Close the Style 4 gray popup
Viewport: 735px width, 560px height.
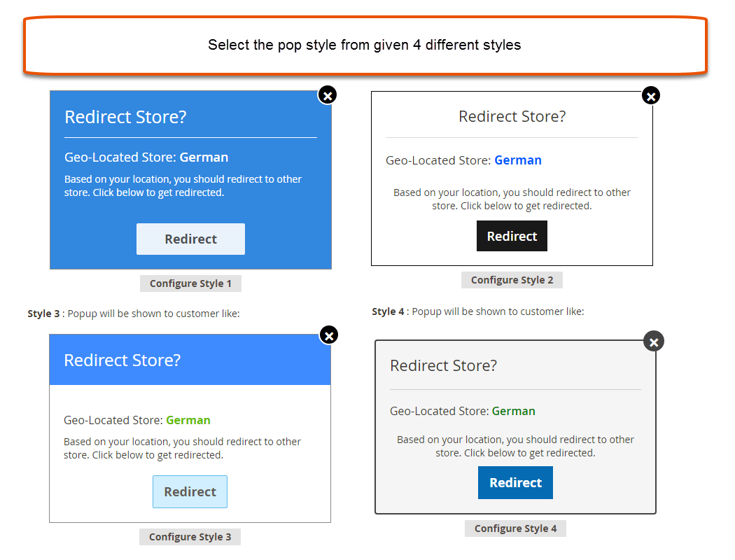[x=654, y=342]
